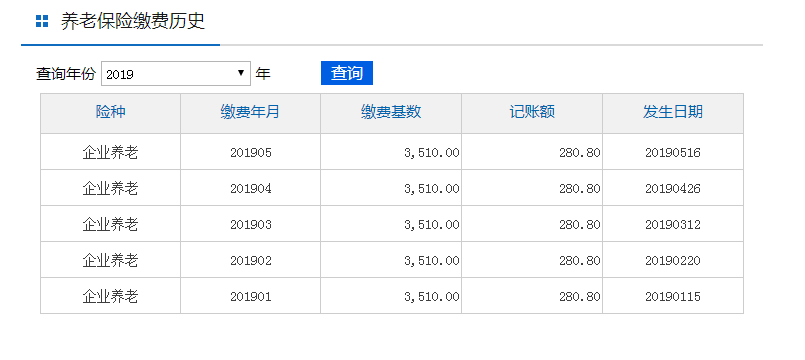Select the 201905 payment month cell
The image size is (805, 360).
click(x=251, y=152)
